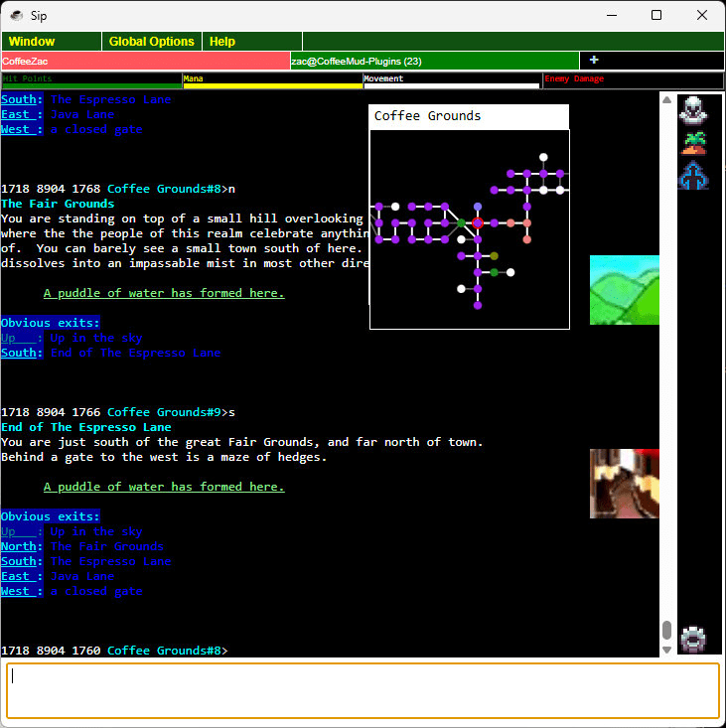Click the blue glowing tree icon
Image resolution: width=726 pixels, height=728 pixels.
[693, 176]
